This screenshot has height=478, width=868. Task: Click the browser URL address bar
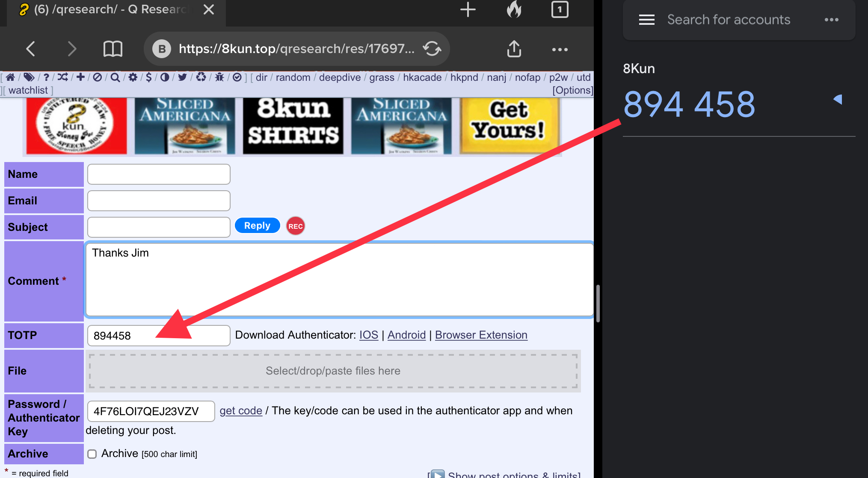pos(296,49)
